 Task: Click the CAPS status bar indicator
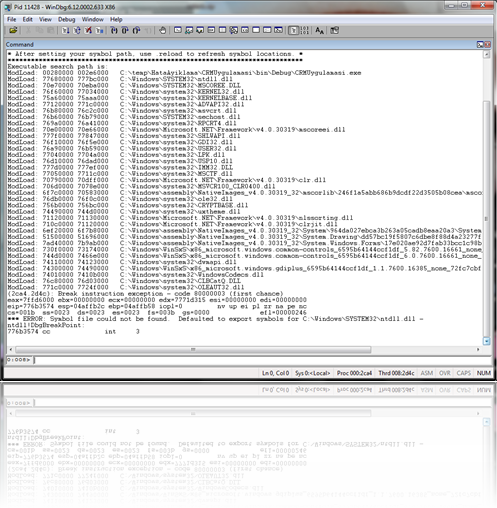tap(464, 373)
